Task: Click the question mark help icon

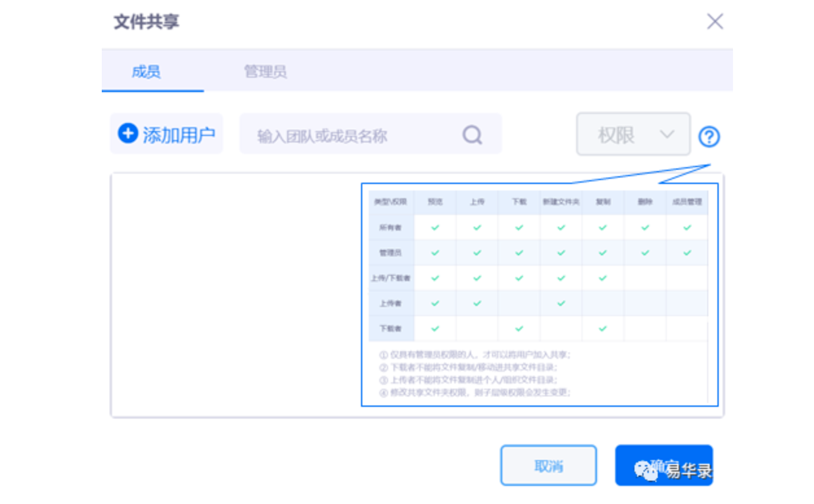Action: pyautogui.click(x=709, y=137)
